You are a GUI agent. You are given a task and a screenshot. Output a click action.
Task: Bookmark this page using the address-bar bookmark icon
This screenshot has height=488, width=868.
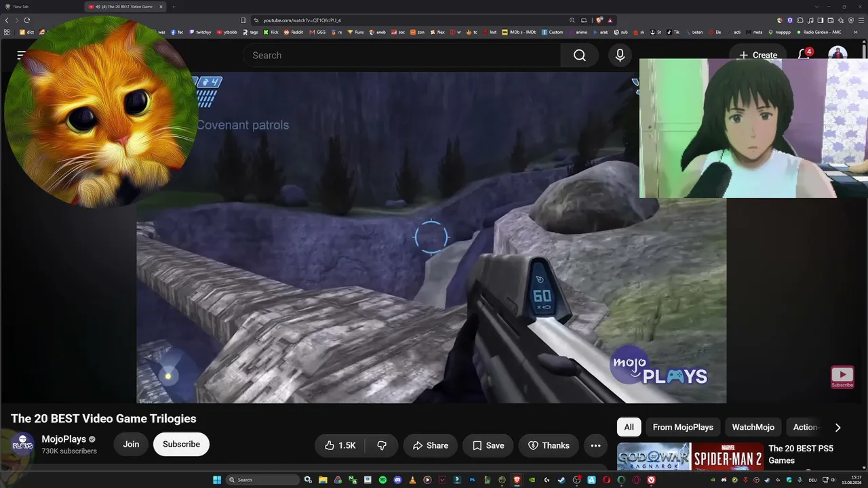tap(243, 20)
